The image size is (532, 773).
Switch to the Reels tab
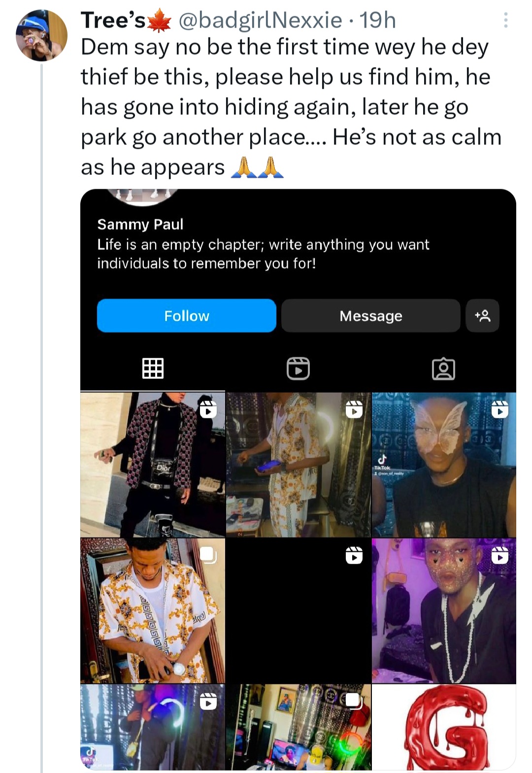point(298,368)
